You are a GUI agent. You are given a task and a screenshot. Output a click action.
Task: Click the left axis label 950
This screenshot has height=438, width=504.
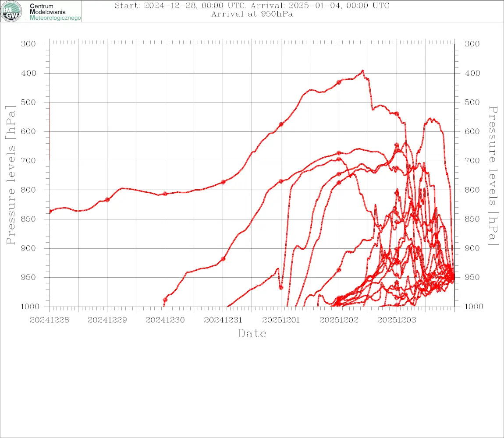[28, 277]
